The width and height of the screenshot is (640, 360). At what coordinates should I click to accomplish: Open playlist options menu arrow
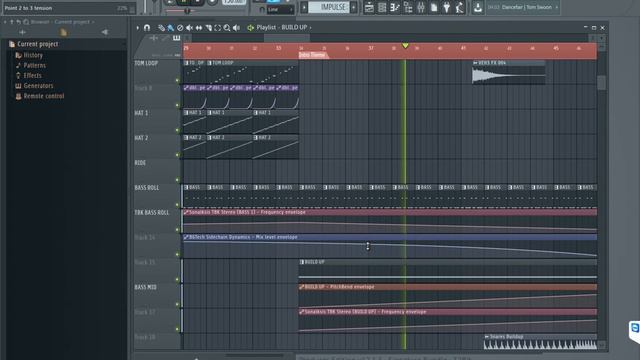point(138,27)
